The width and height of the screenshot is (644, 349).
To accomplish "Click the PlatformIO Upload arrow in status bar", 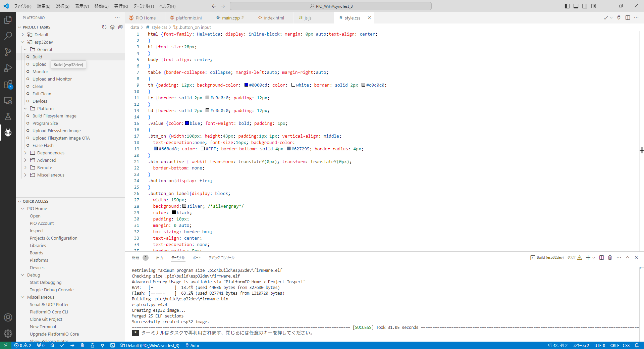I will point(72,345).
